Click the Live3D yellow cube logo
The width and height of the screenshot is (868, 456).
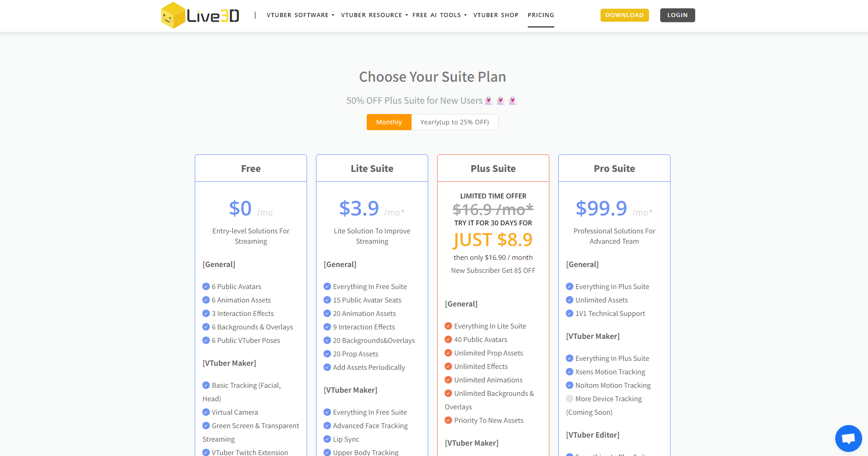coord(173,16)
